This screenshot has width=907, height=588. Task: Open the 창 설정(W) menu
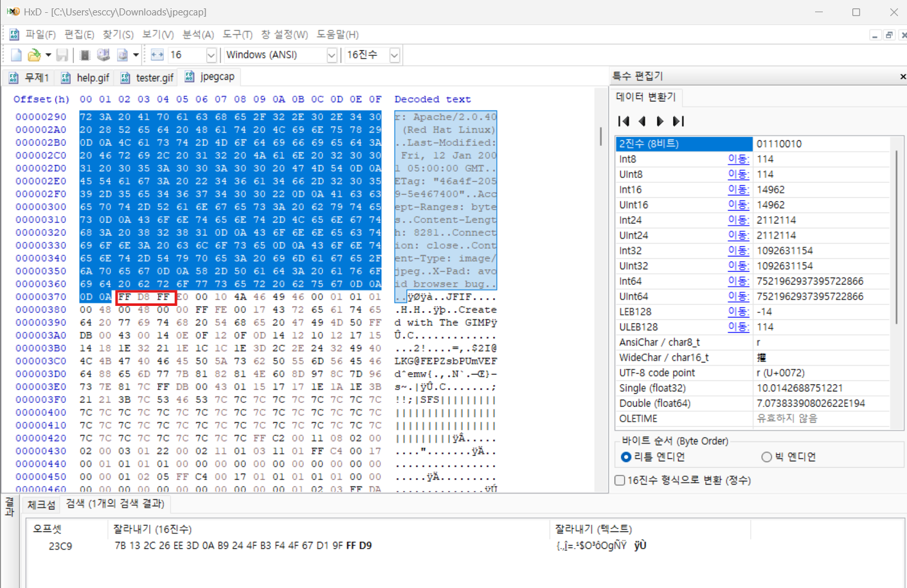tap(284, 35)
